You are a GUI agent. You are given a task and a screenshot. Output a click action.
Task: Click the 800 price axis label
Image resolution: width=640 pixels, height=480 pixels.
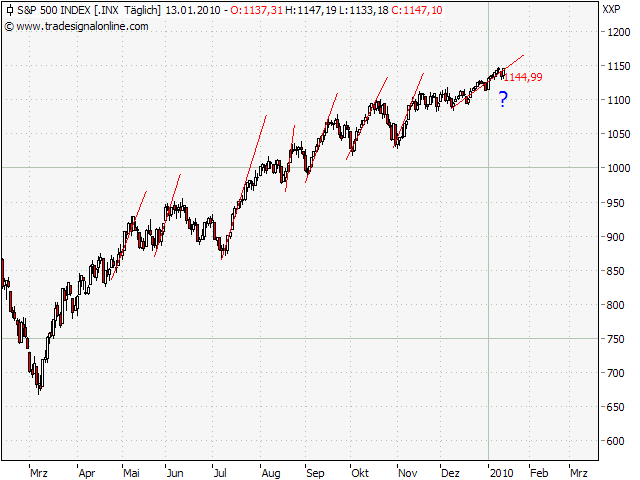click(x=616, y=305)
